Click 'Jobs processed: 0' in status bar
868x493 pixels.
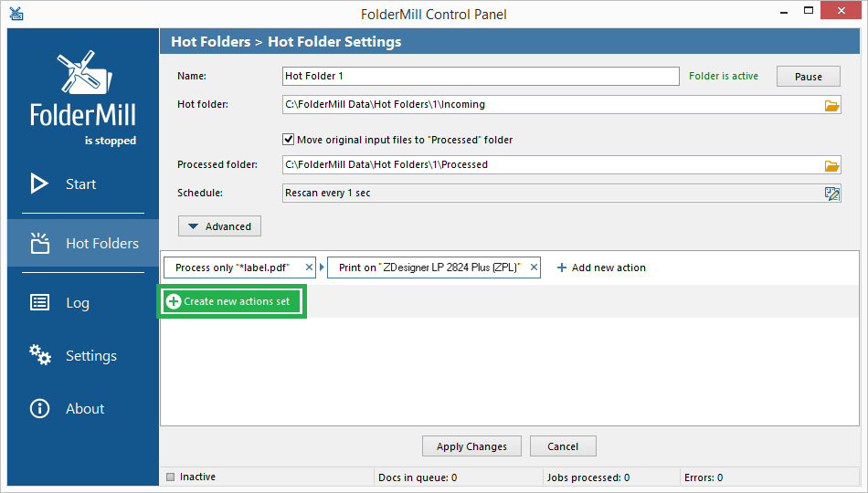587,477
